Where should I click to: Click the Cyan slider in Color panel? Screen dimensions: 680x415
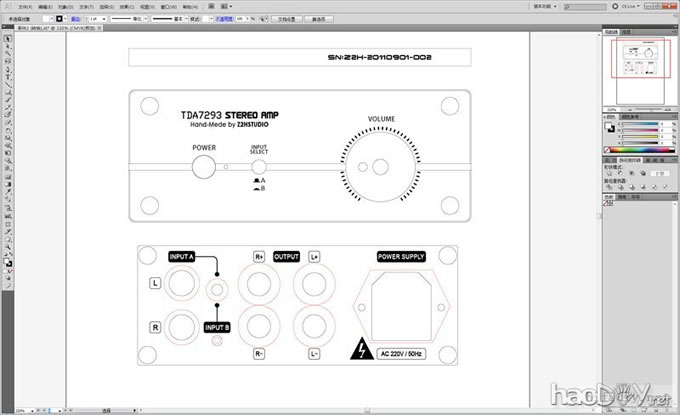640,122
